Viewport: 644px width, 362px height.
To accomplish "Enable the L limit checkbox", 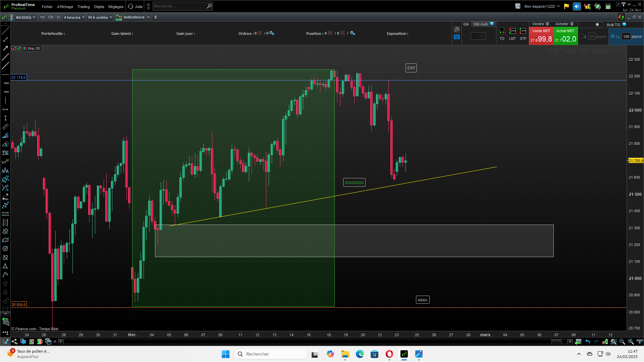I will click(582, 37).
